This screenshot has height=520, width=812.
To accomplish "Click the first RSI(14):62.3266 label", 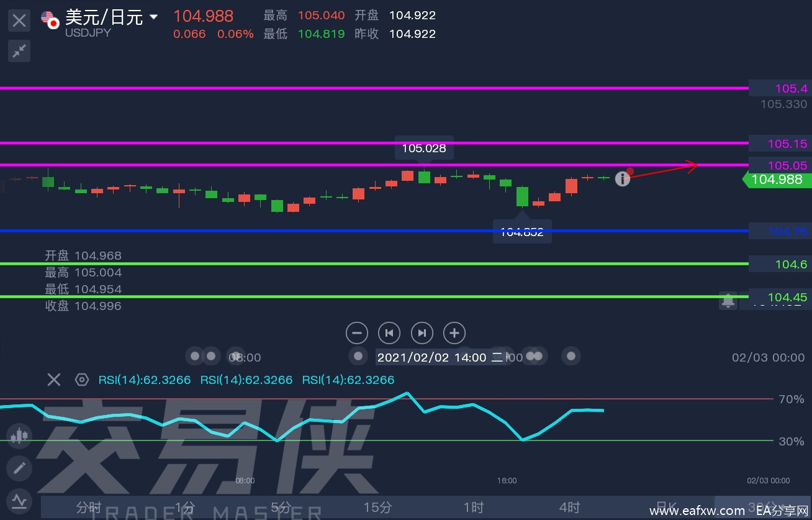I will coord(145,380).
